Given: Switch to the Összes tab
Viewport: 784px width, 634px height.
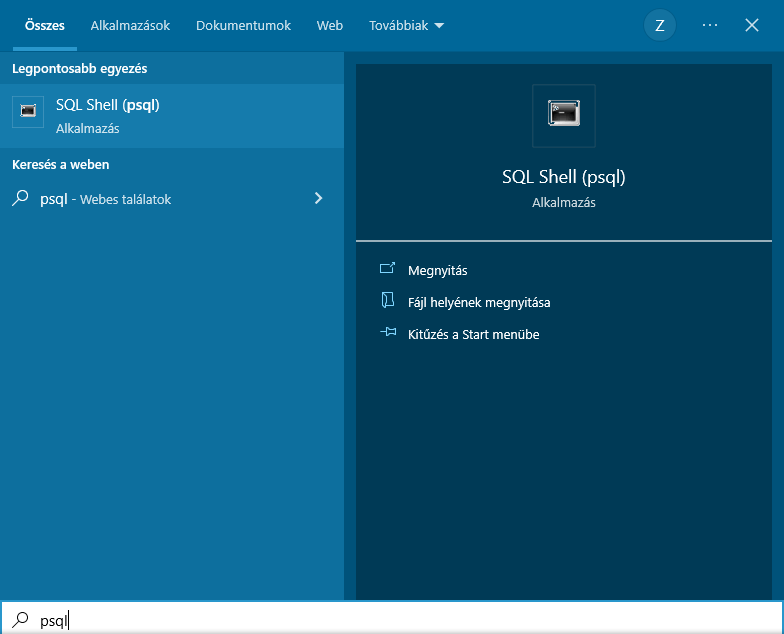Looking at the screenshot, I should coord(44,26).
